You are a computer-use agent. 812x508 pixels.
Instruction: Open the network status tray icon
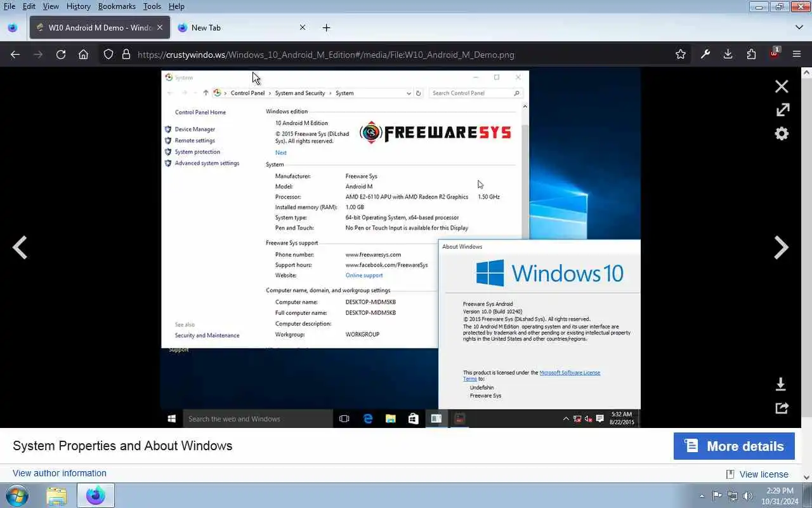tap(733, 496)
